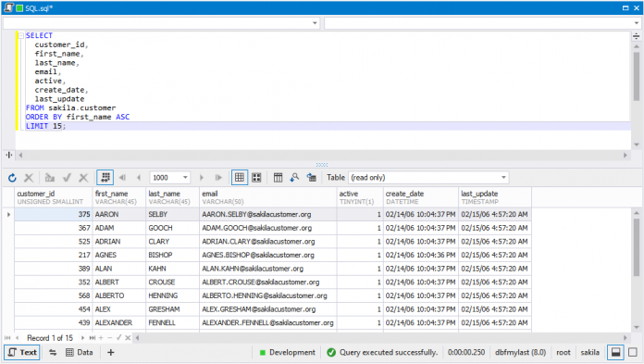Viewport: 644px width, 364px height.
Task: Click the sakila database name in the status bar
Action: [589, 353]
